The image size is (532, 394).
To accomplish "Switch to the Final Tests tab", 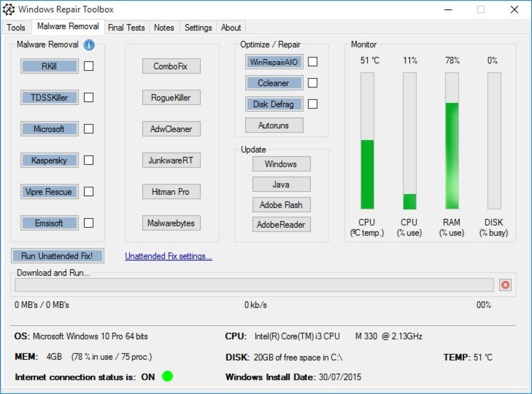I will pos(127,27).
